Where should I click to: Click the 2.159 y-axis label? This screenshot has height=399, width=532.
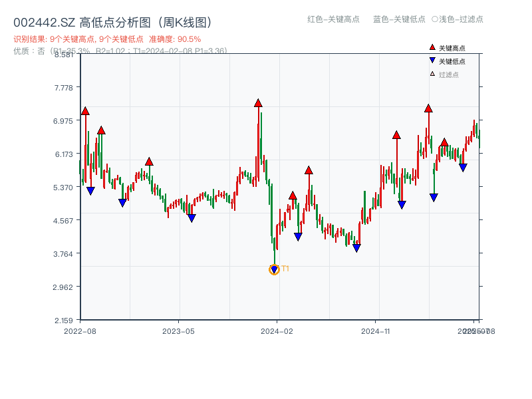point(64,321)
